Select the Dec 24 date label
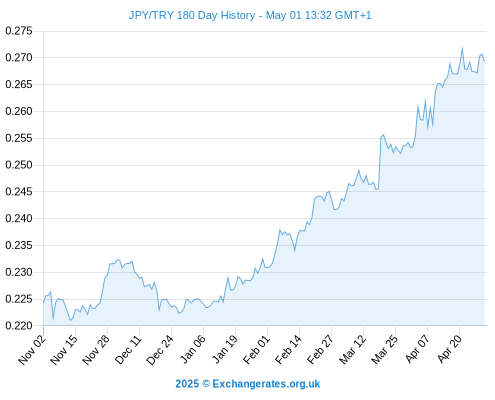The width and height of the screenshot is (495, 400). (160, 349)
